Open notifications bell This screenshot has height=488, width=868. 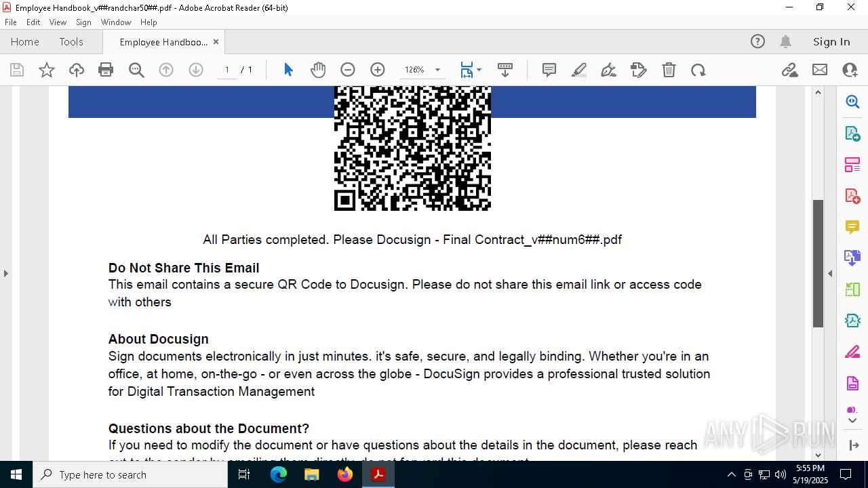tap(785, 41)
